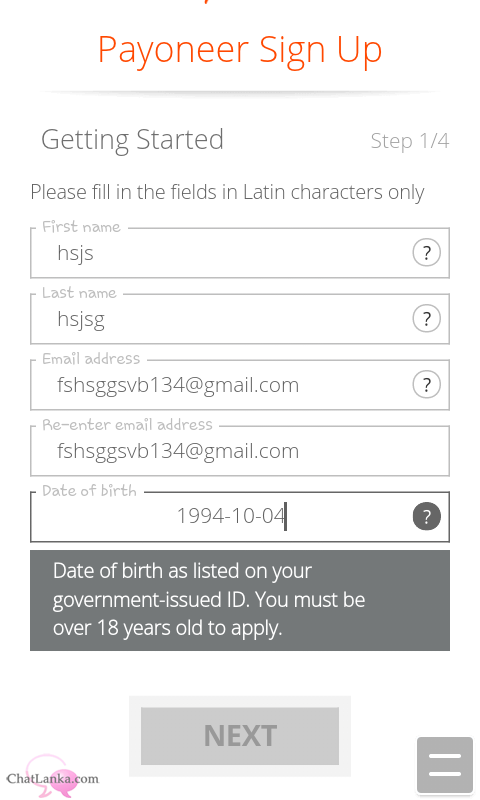The height and width of the screenshot is (800, 480).
Task: Click the Date of birth label
Action: [89, 491]
